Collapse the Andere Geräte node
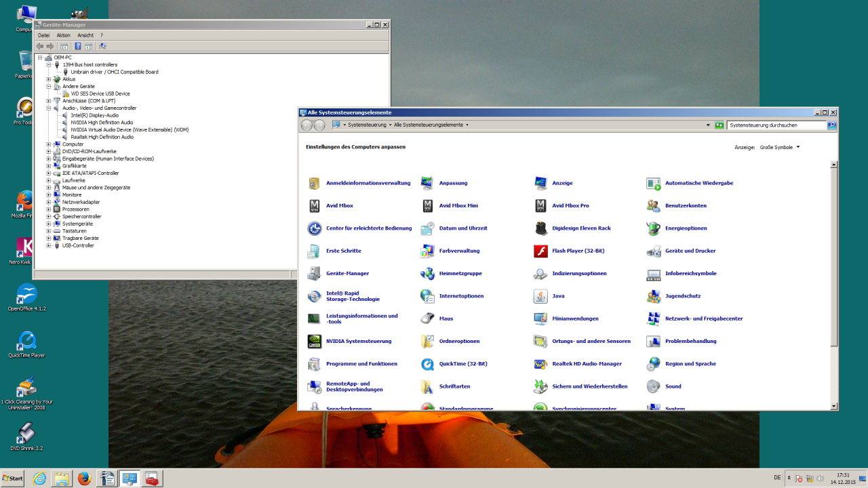868x488 pixels. 49,86
